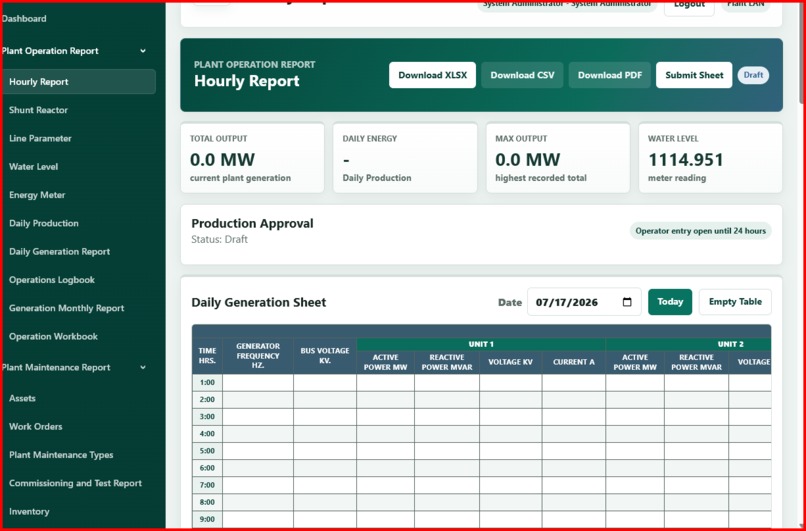Viewport: 806px width, 531px height.
Task: Open Work Orders
Action: pos(35,427)
